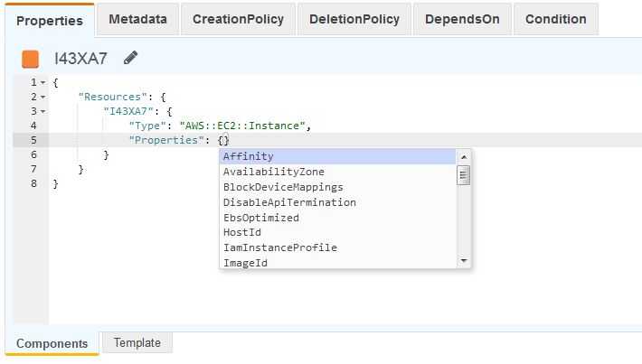Screen dimensions: 642x364
Task: Select the DeletionPolicy tab
Action: [354, 19]
